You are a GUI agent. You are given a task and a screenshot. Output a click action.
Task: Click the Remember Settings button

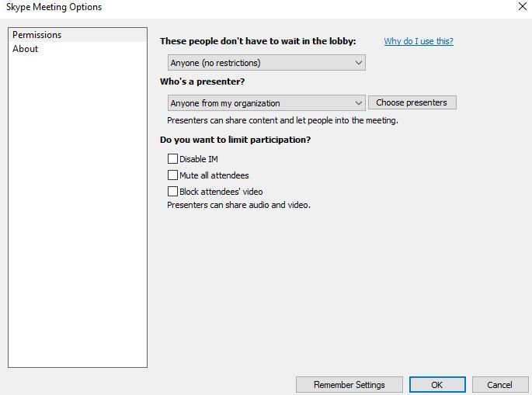click(x=349, y=385)
